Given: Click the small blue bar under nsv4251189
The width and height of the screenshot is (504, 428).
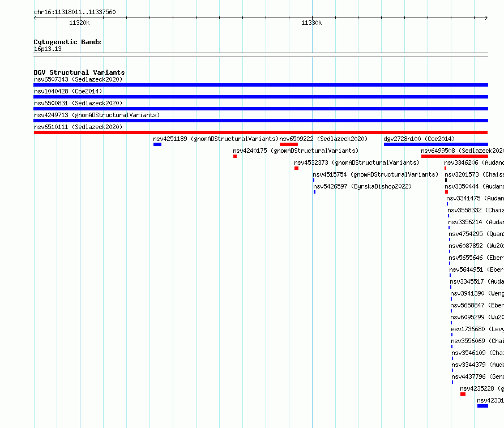Looking at the screenshot, I should [x=157, y=144].
